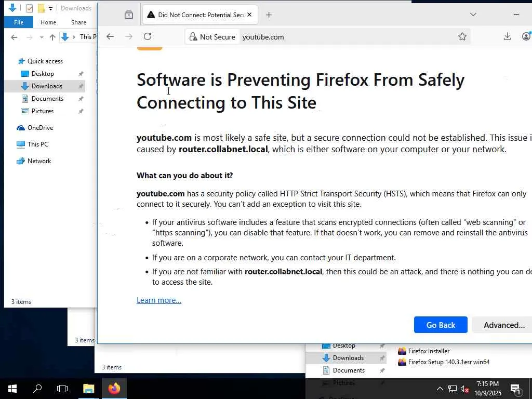Click the network tray icon
Viewport: 532px width, 399px height.
click(453, 389)
